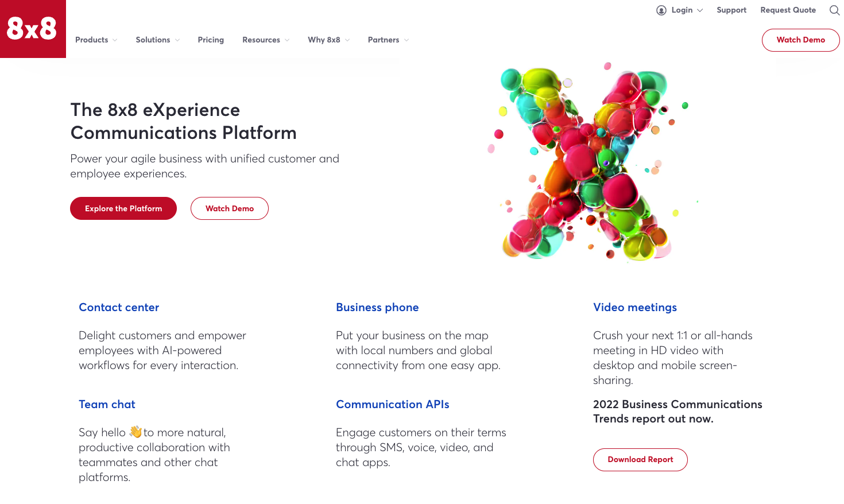Expand the Why 8x8 menu chevron
844x504 pixels.
tap(347, 40)
